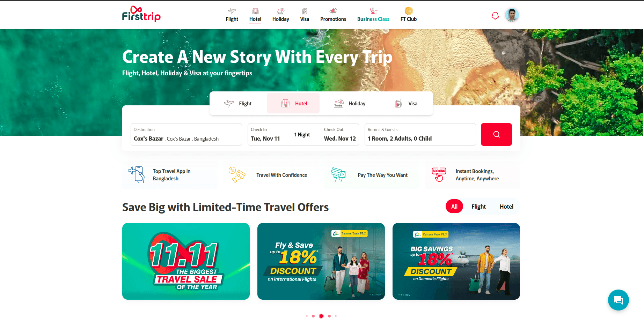Open the Rooms & Guests selector

click(420, 134)
